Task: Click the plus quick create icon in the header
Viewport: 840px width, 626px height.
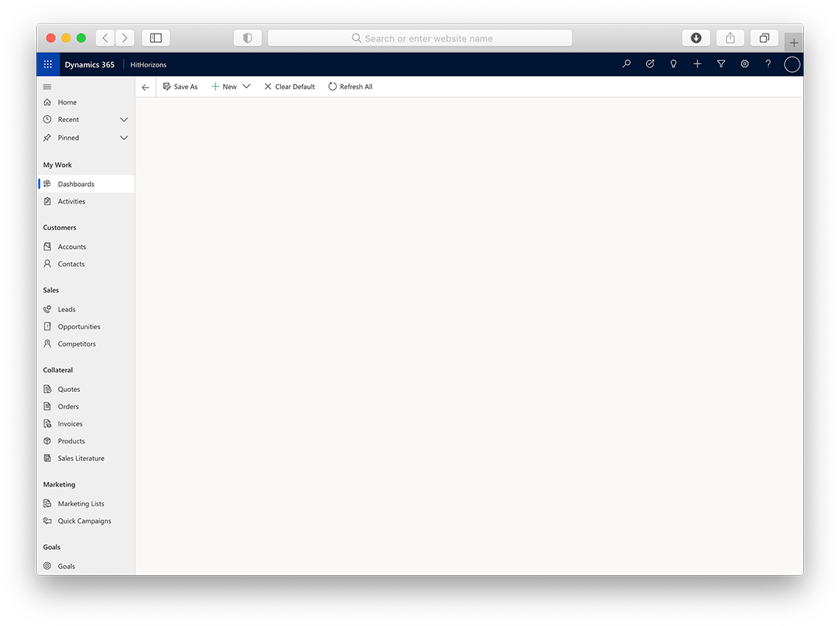Action: (x=697, y=63)
